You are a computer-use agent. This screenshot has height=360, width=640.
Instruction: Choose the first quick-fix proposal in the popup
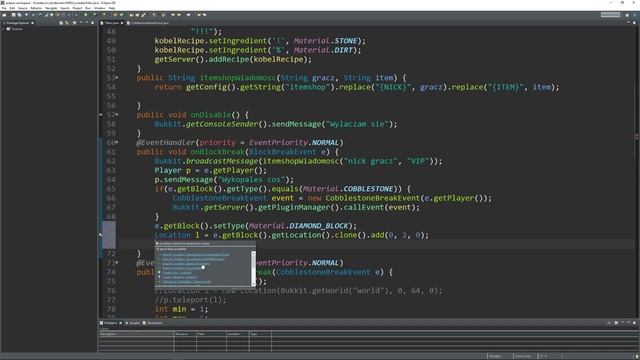tap(196, 255)
